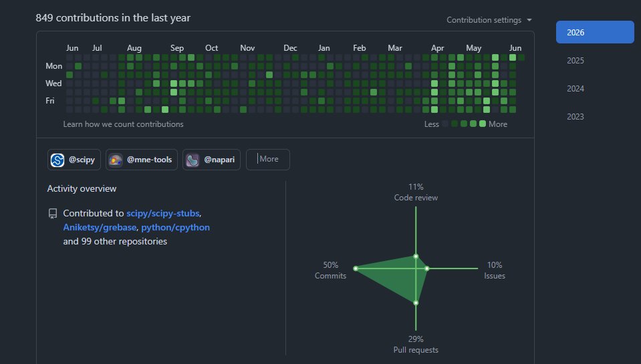Click the 'Wed' weekday label
The width and height of the screenshot is (641, 364).
[x=53, y=83]
